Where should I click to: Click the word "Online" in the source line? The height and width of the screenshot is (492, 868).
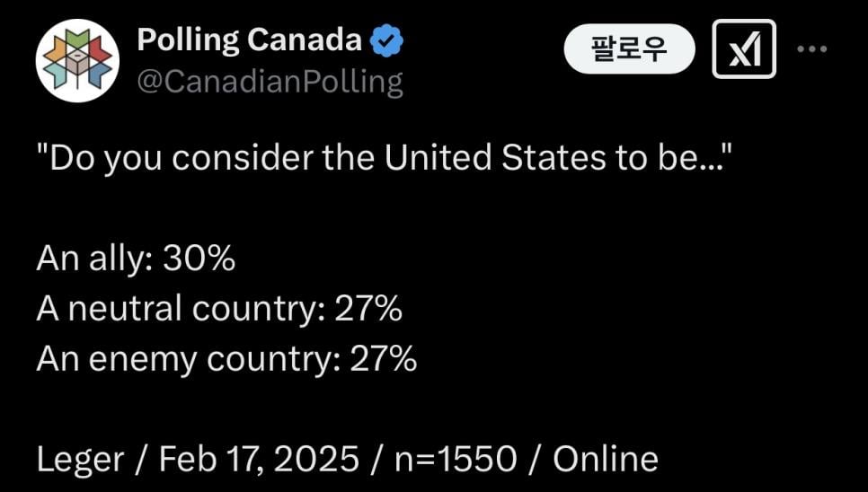click(605, 460)
